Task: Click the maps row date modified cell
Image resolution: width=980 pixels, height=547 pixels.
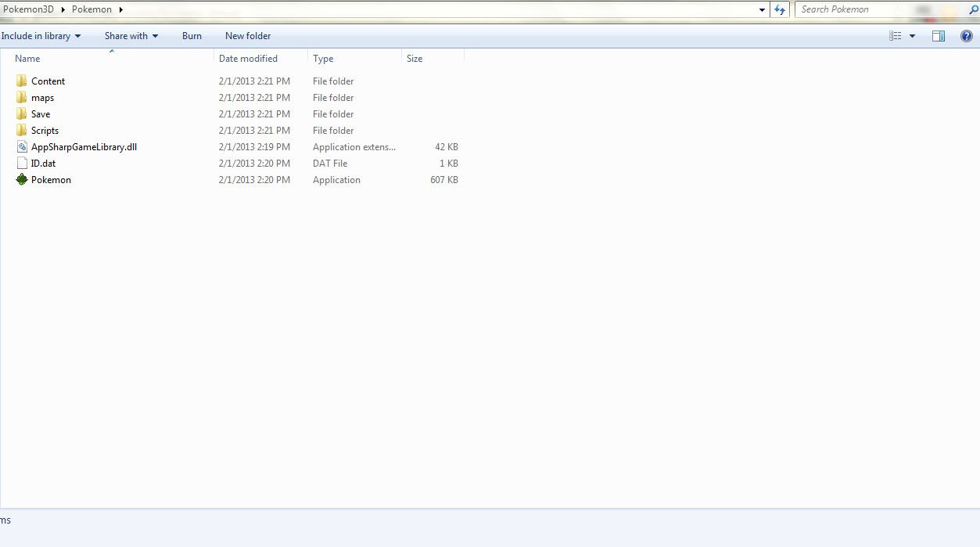Action: [254, 98]
